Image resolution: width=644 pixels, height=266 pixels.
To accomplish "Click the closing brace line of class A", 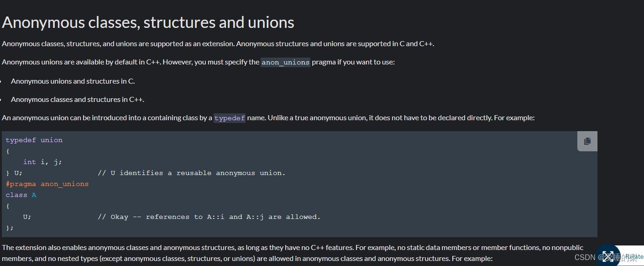I will tap(9, 227).
